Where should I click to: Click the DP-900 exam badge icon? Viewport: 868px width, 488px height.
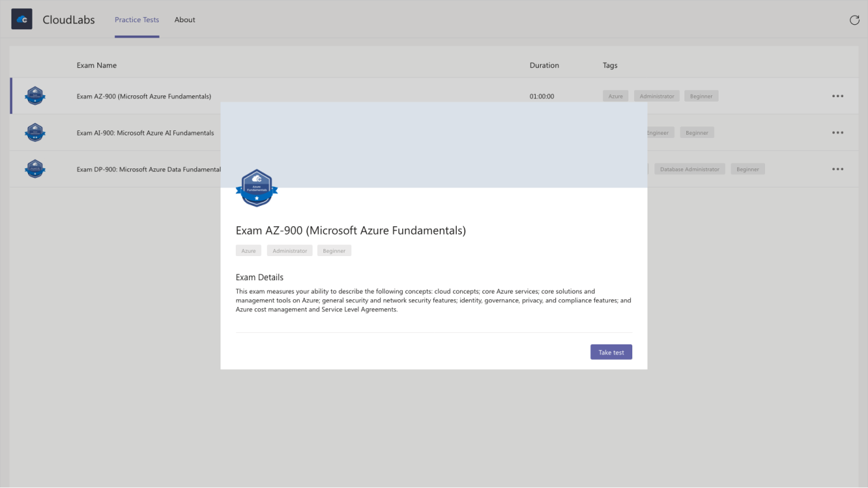click(35, 169)
